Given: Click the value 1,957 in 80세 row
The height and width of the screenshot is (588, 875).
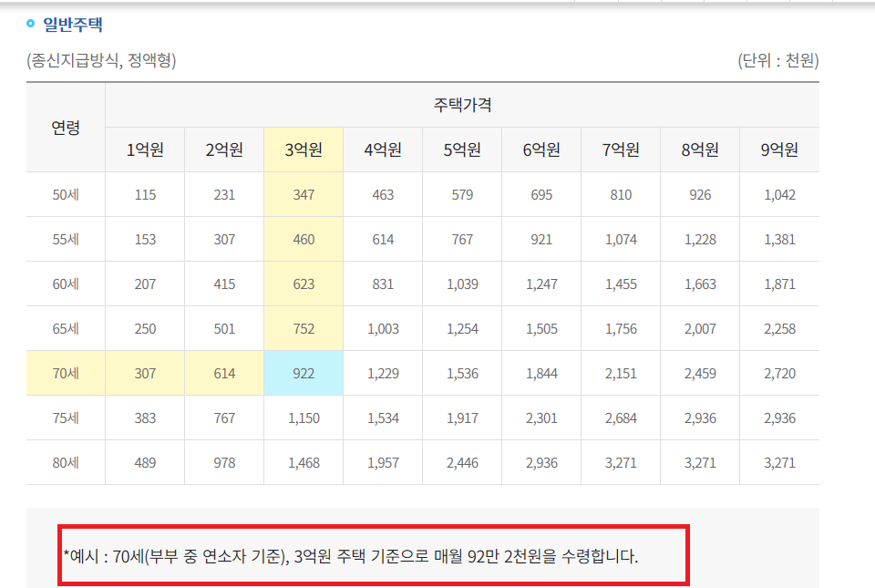Looking at the screenshot, I should 383,462.
